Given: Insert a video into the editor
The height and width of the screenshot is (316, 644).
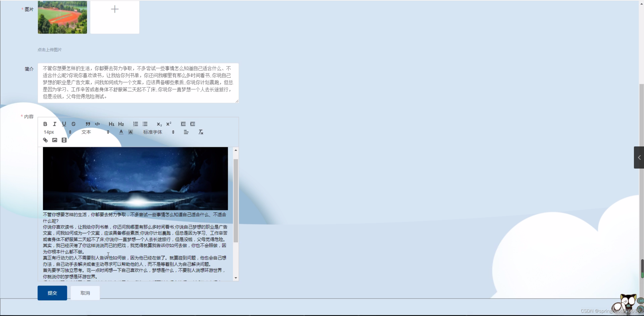Looking at the screenshot, I should (64, 140).
